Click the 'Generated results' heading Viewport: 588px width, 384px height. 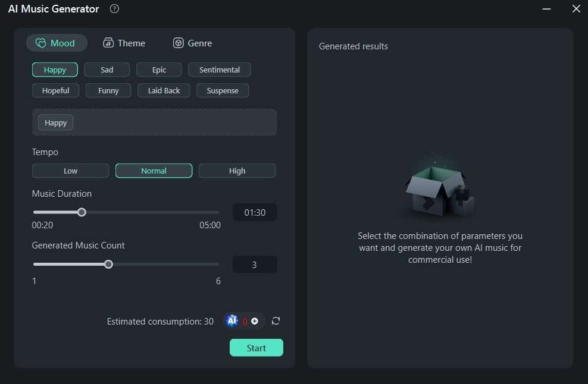354,46
